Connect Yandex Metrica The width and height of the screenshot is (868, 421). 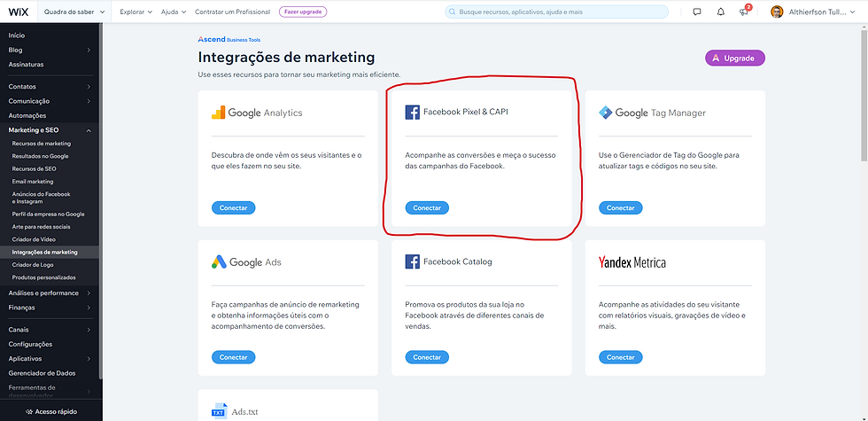click(x=621, y=357)
